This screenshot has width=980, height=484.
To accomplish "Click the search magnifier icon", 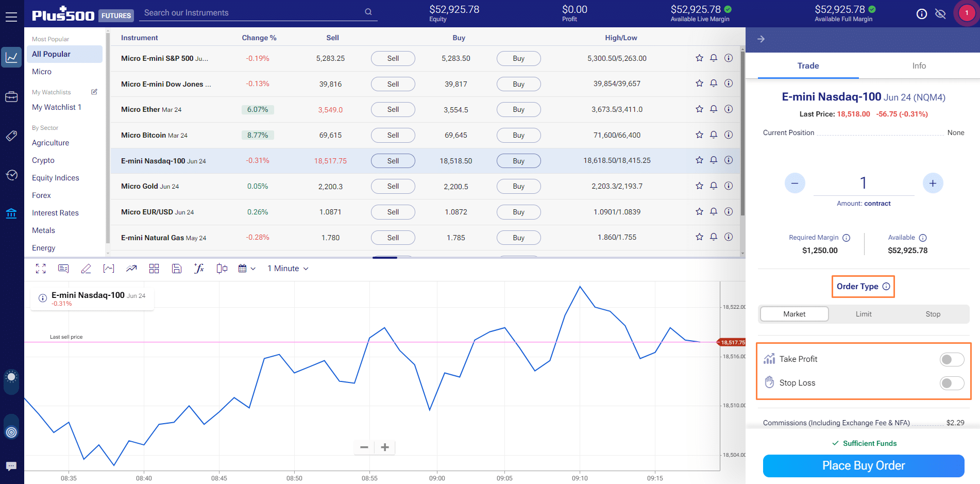I will click(368, 12).
